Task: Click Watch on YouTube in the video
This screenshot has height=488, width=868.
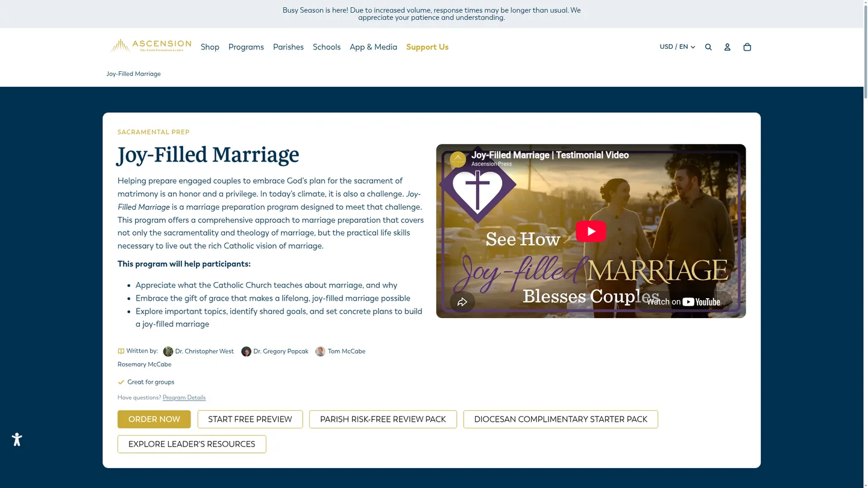Action: pos(684,302)
